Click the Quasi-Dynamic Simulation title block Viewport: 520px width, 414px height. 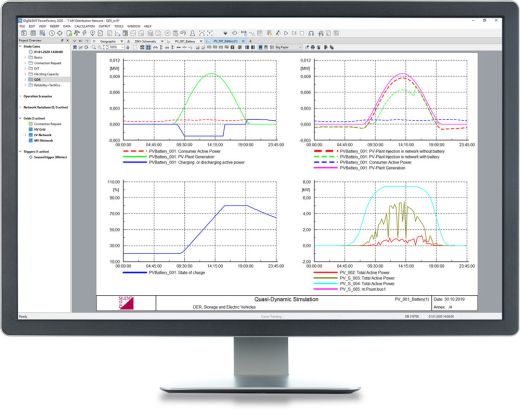pyautogui.click(x=286, y=299)
